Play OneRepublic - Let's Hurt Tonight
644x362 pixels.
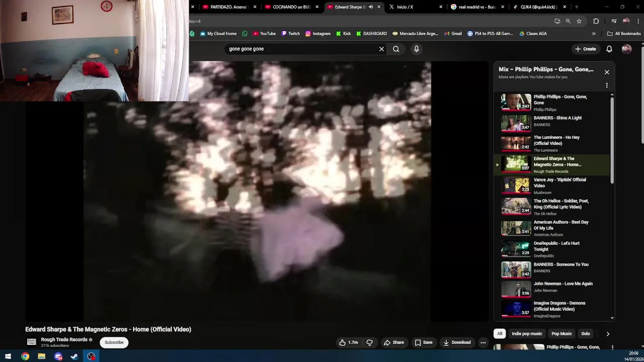coord(552,249)
